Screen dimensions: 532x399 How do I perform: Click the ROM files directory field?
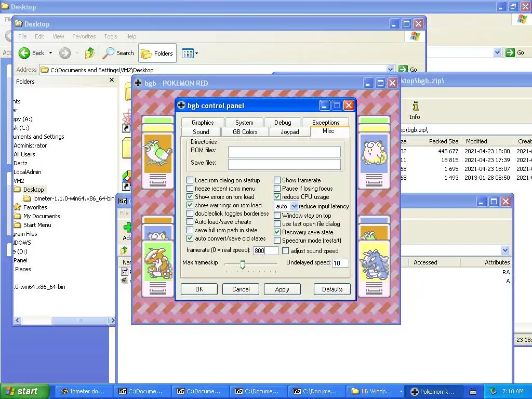point(284,152)
